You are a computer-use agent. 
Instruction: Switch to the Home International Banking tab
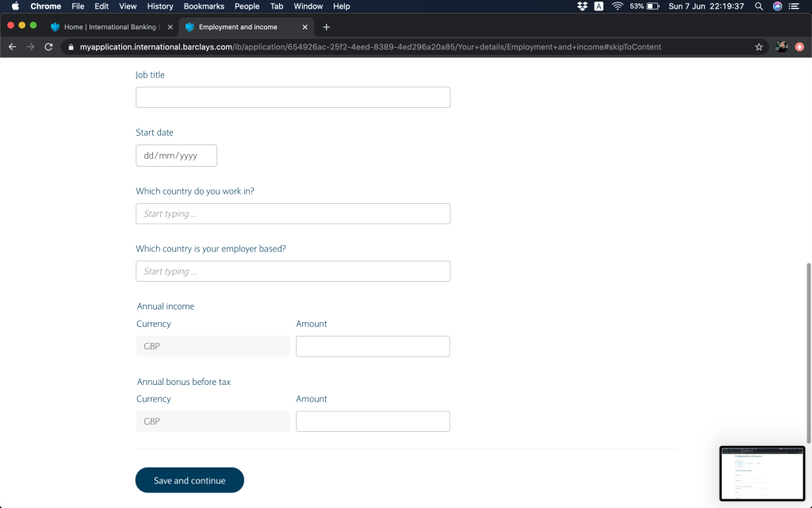click(109, 27)
